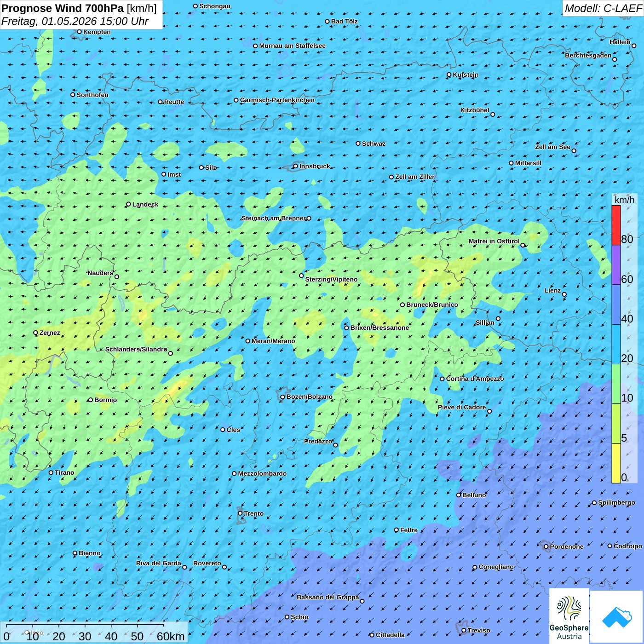This screenshot has height=644, width=644.
Task: Click the 'Sterzing/Vipiteno' label
Action: coord(332,279)
